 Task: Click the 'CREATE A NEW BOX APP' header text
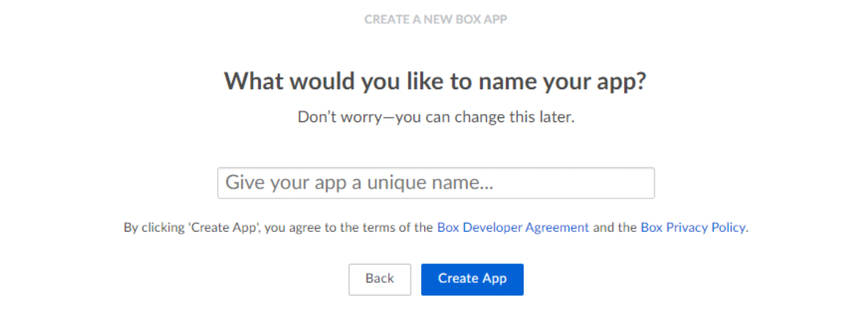(436, 19)
